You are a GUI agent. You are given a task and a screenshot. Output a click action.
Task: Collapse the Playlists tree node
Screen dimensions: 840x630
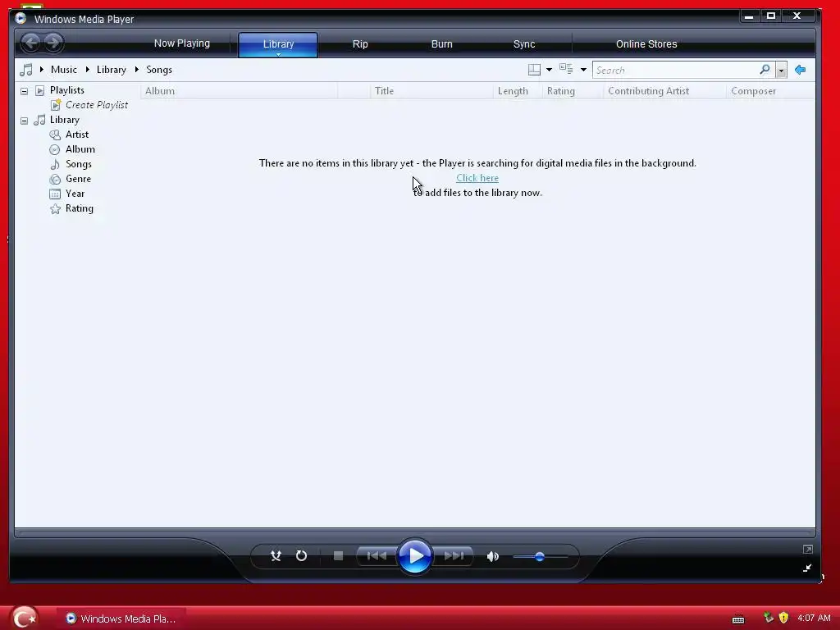click(24, 91)
